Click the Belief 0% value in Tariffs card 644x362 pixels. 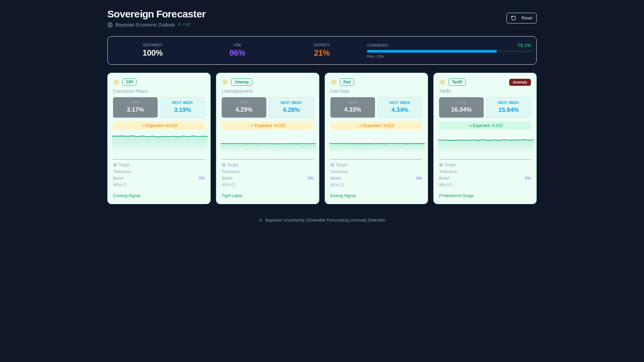tap(528, 178)
